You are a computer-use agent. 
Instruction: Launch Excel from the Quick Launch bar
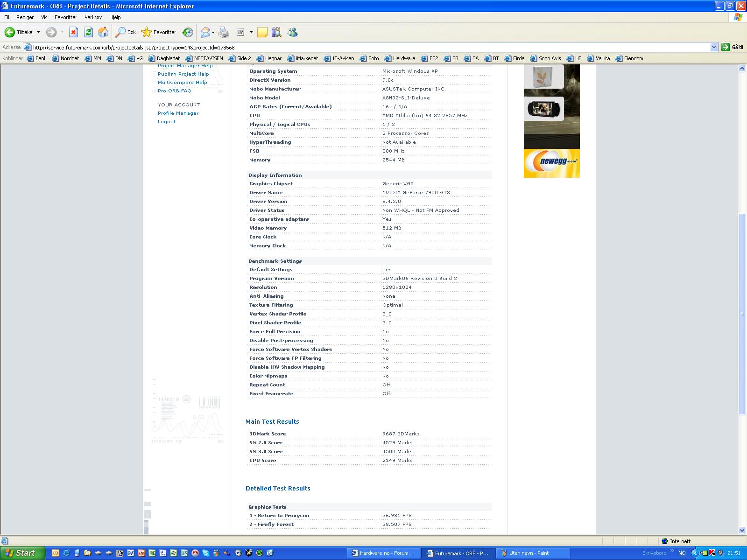point(152,553)
